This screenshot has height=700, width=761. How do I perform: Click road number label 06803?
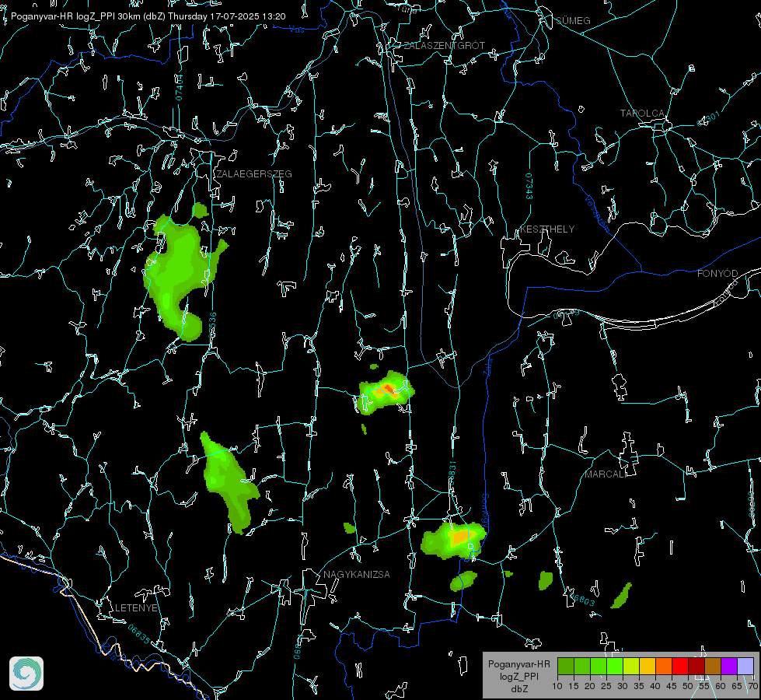[x=581, y=600]
